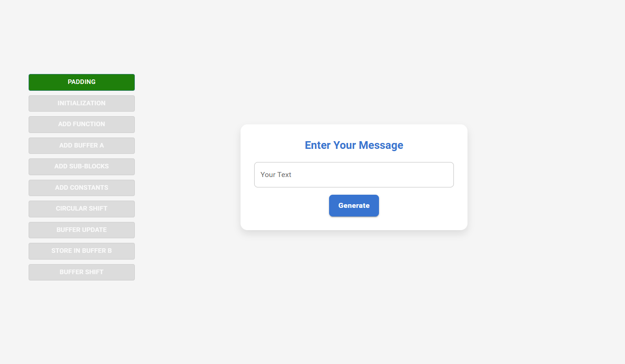Open the Buffer Update step

[82, 230]
